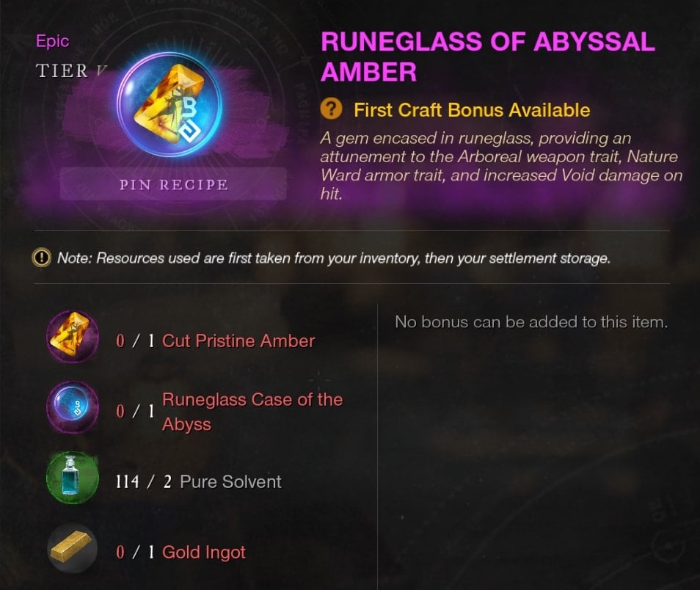Click the Runeglass of Abyssal Amber gem icon

tap(169, 106)
